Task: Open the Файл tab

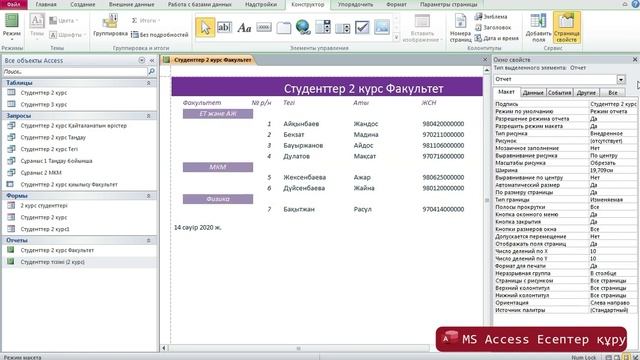Action: tap(13, 4)
